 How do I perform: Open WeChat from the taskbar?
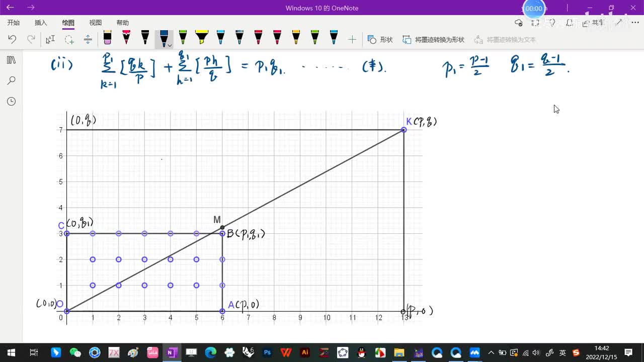pos(75,352)
